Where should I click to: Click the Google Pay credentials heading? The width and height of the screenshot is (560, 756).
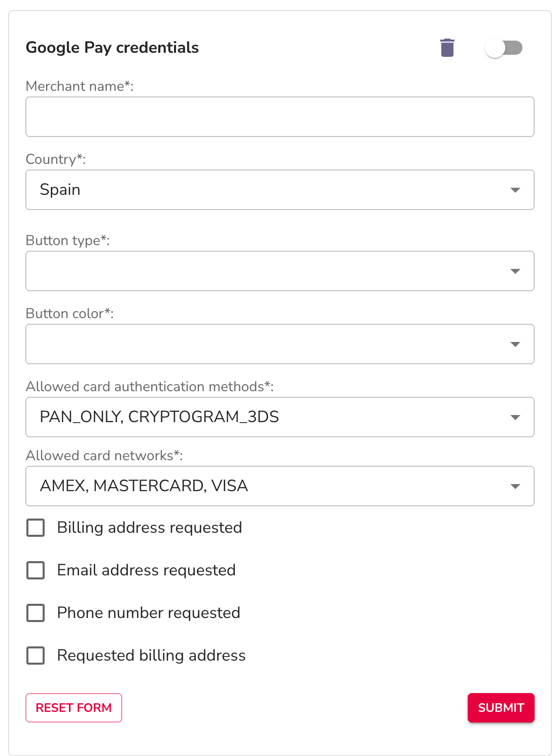point(112,48)
